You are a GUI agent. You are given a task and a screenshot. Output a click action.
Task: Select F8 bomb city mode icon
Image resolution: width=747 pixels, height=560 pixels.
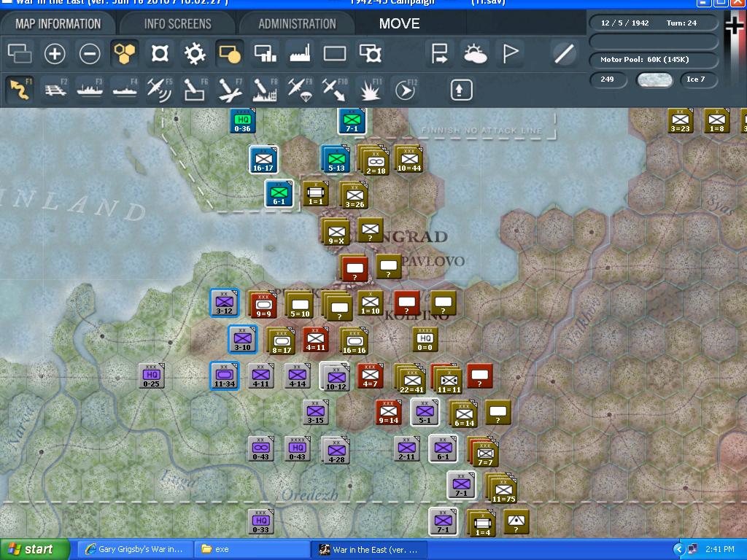(x=265, y=90)
